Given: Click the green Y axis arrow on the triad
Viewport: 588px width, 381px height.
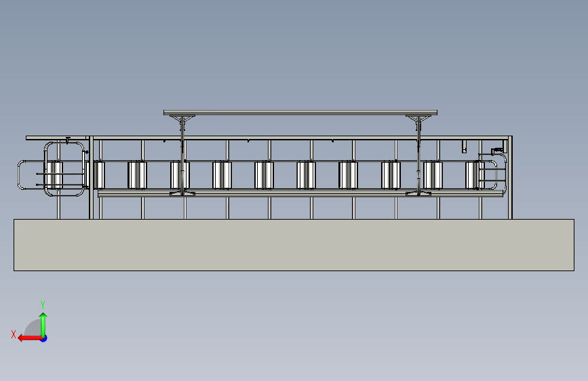Looking at the screenshot, I should point(43,325).
